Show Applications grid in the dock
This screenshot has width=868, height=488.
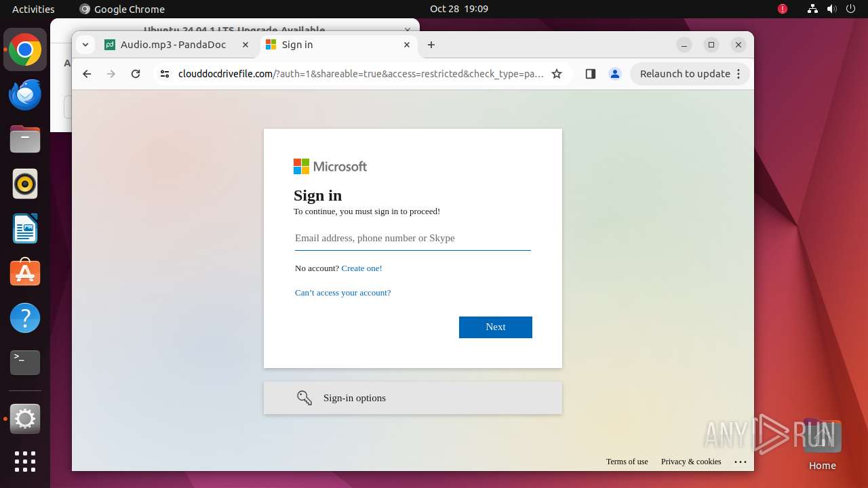click(25, 462)
